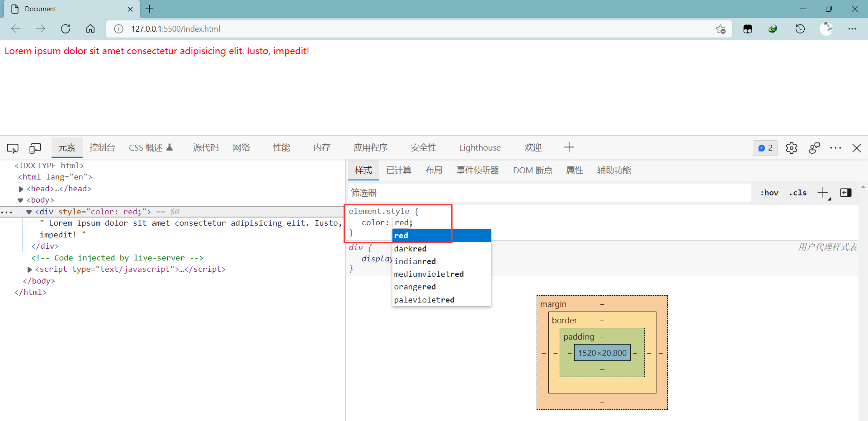Open the 网络 tab
Viewport: 868px width, 421px height.
coord(241,148)
